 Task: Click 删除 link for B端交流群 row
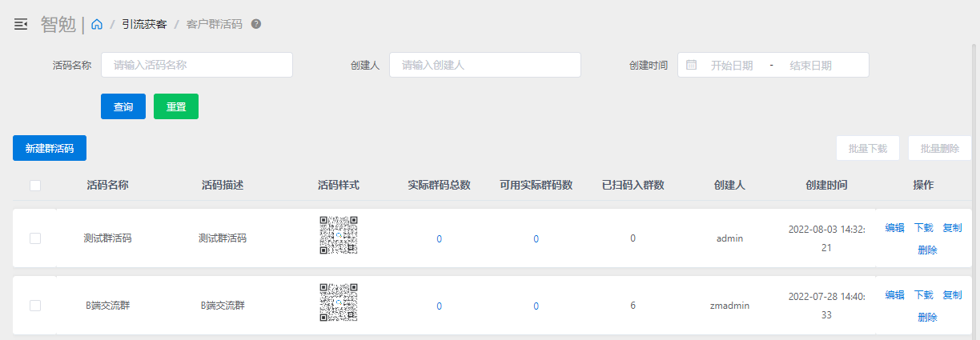pos(927,318)
